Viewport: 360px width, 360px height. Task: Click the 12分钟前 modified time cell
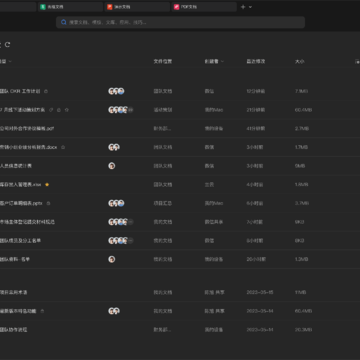click(256, 91)
